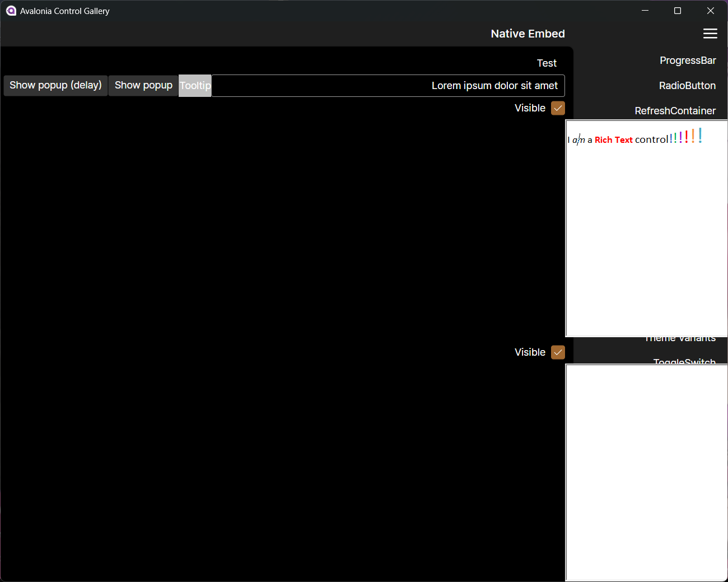
Task: Click the red Rich Text phrase
Action: (x=614, y=139)
